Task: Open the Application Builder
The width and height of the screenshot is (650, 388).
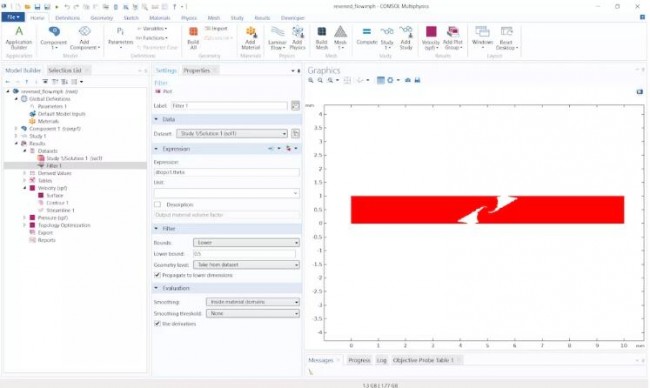Action: point(19,38)
